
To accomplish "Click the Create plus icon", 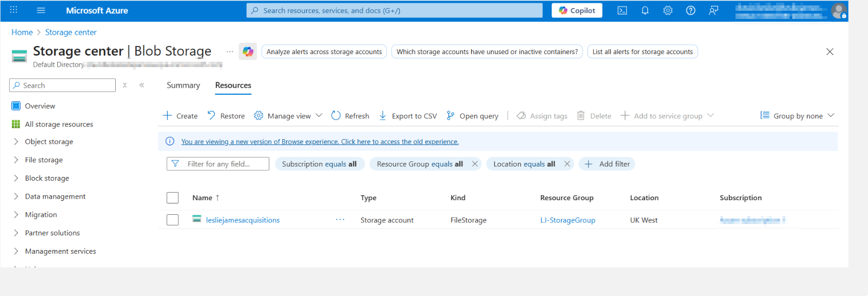I will point(168,115).
